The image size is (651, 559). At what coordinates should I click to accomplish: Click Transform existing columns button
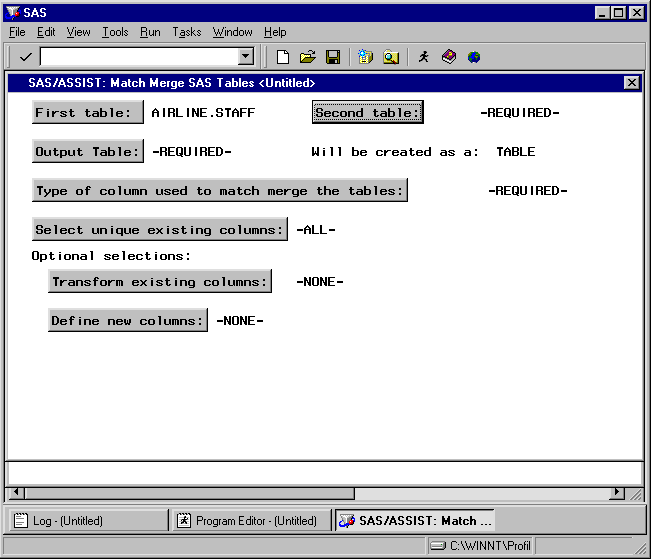tap(160, 281)
